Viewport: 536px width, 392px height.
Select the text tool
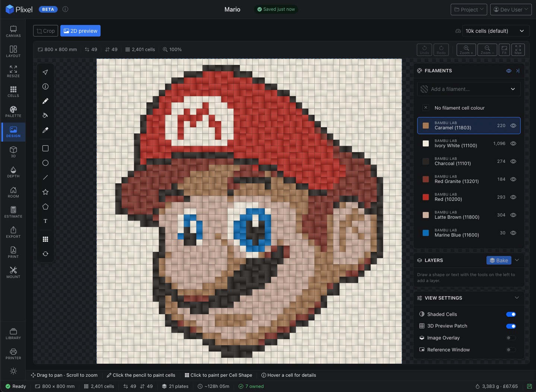click(x=45, y=221)
